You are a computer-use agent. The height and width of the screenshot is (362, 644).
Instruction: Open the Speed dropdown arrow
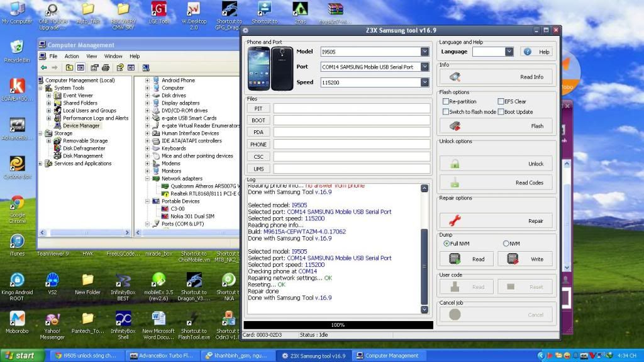click(x=425, y=82)
